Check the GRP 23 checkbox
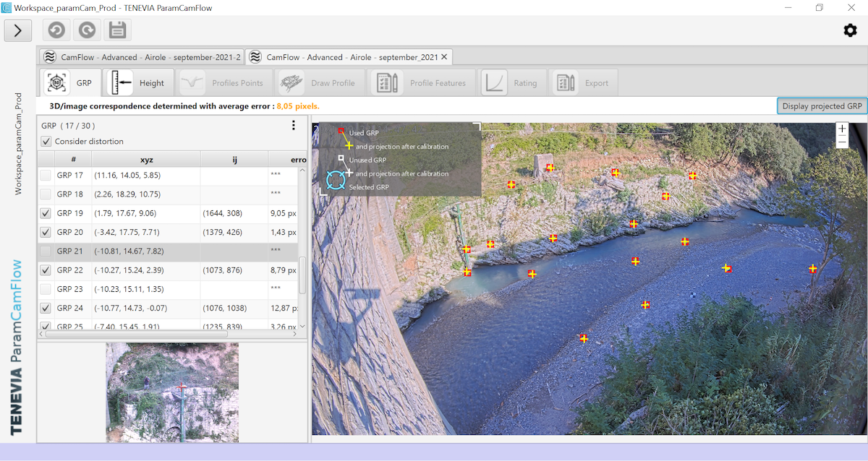Screen dimensions: 868x461 pos(46,289)
